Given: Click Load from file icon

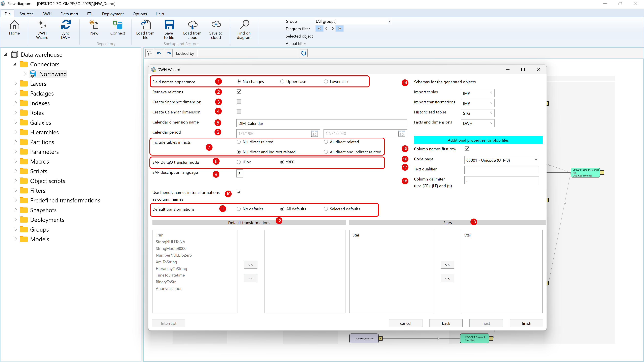Looking at the screenshot, I should 145,30.
